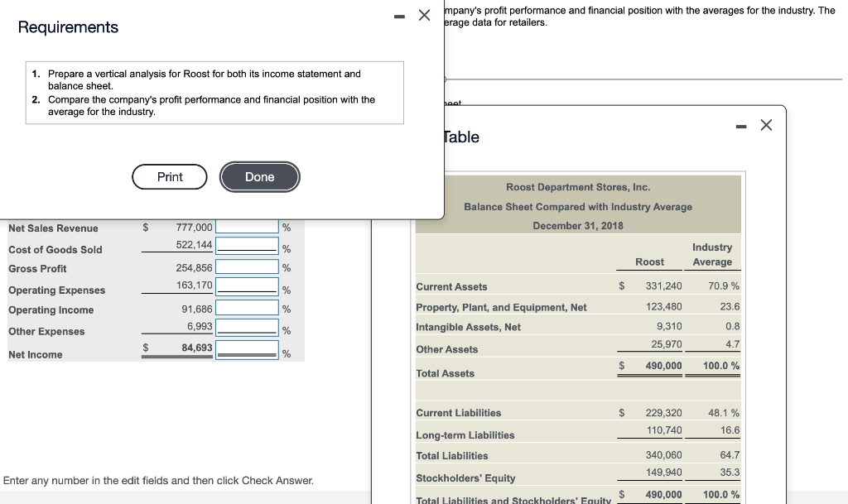848x504 pixels.
Task: Click the Intangible Assets, Net label
Action: pos(469,327)
